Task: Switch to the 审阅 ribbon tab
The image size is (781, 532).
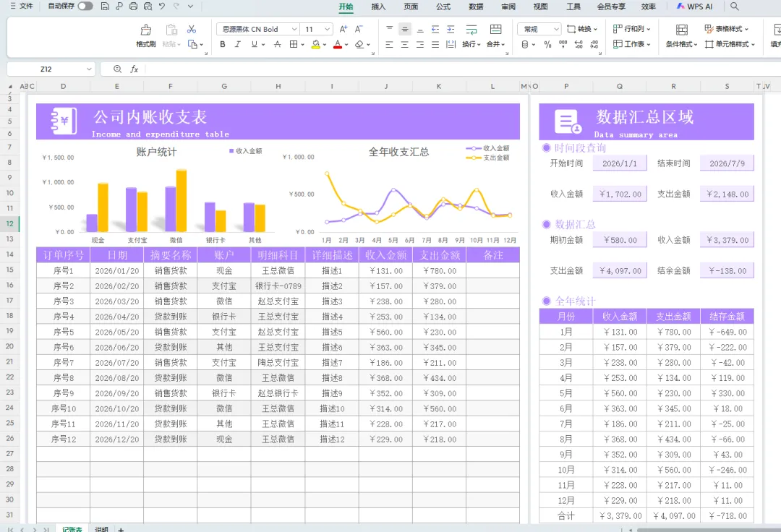Action: pos(508,7)
